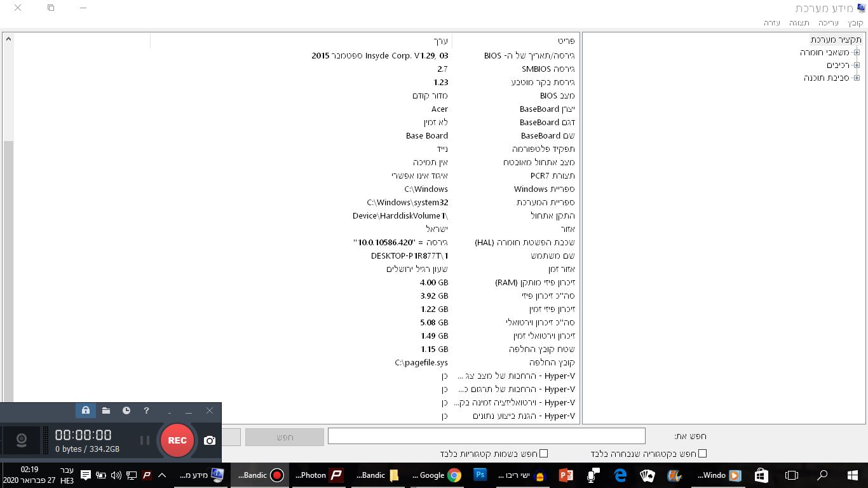This screenshot has width=868, height=488.
Task: Toggle the Bandicam lock icon
Action: point(86,410)
